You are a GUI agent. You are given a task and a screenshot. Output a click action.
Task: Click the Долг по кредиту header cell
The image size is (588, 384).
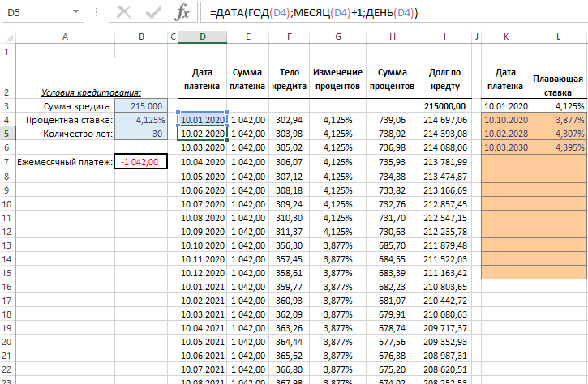(x=444, y=80)
